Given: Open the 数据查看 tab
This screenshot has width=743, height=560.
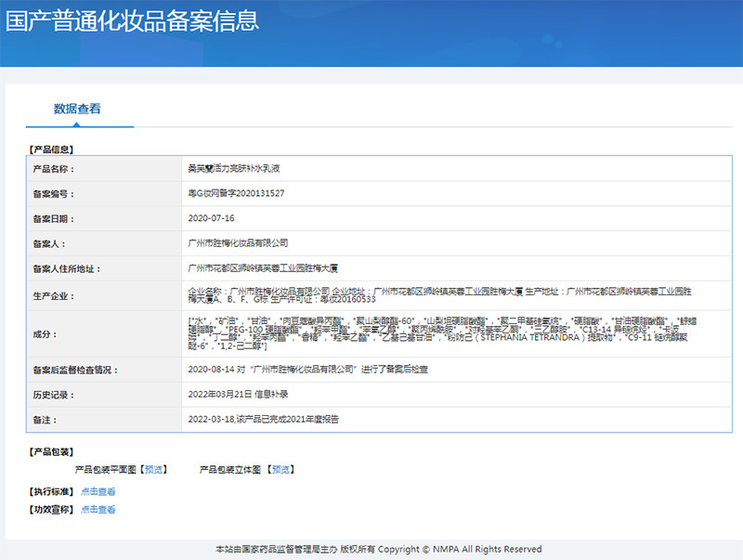Looking at the screenshot, I should [77, 109].
